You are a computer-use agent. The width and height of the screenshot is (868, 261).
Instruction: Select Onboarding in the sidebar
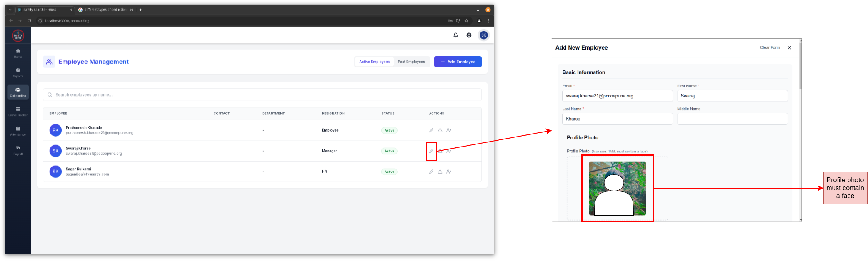coord(18,92)
